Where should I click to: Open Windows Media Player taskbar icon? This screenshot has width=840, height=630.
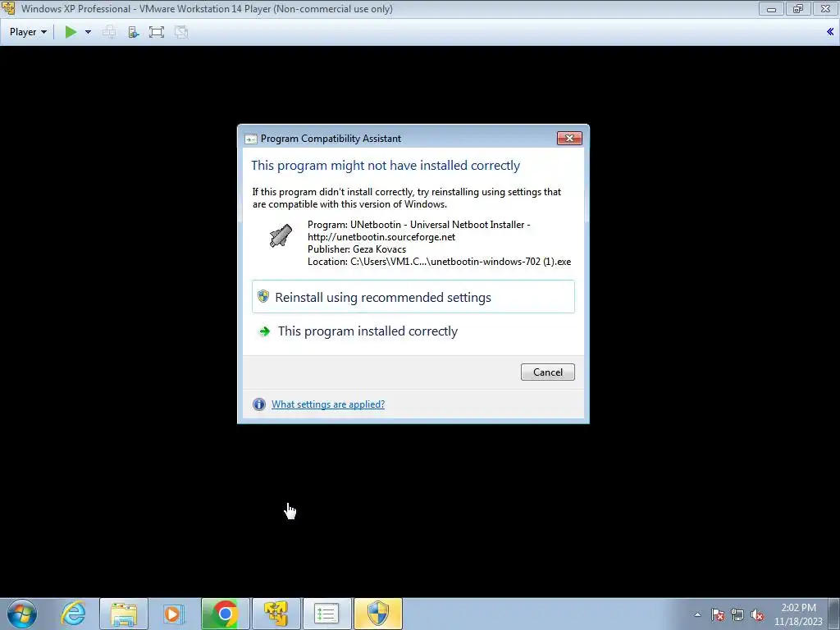(x=172, y=614)
